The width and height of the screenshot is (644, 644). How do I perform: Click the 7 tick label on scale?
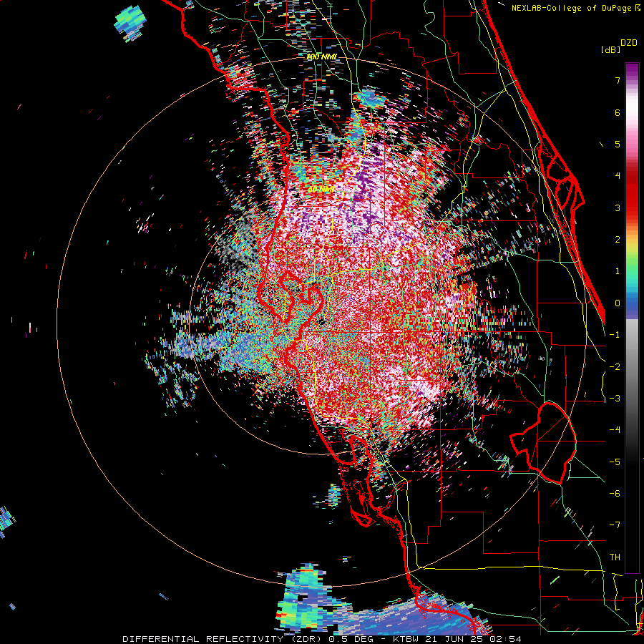click(618, 80)
